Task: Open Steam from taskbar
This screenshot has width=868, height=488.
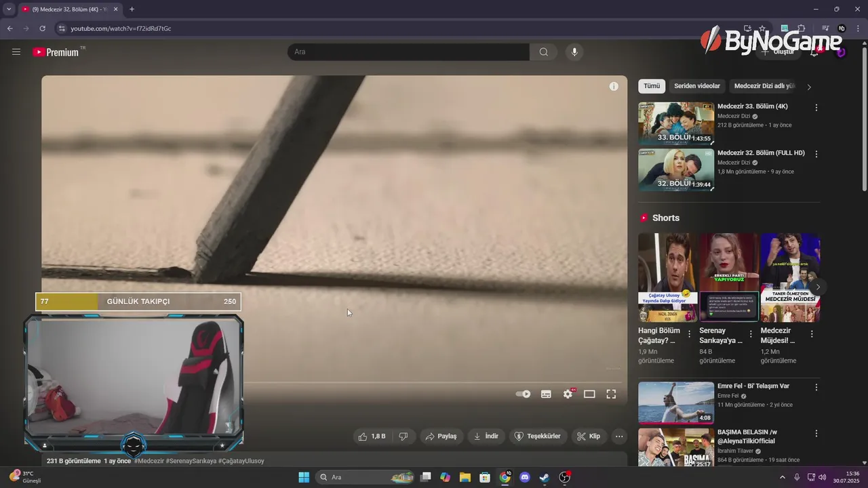Action: pos(544,477)
